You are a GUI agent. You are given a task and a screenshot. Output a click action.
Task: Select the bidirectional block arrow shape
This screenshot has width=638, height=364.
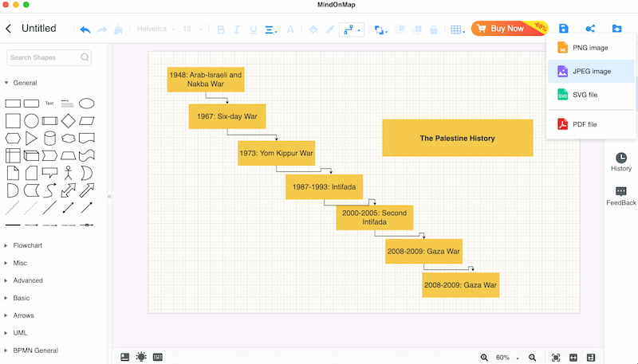click(x=68, y=190)
